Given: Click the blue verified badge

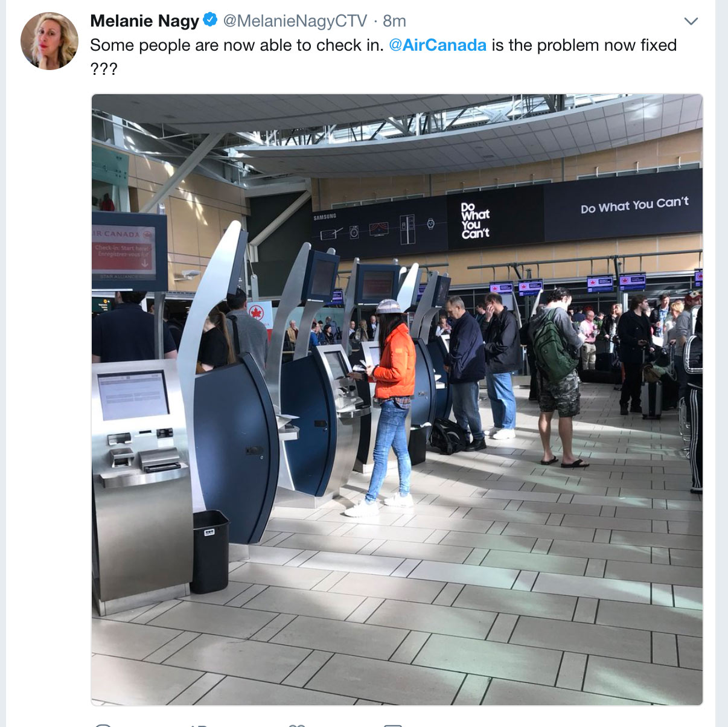Looking at the screenshot, I should click(x=210, y=20).
